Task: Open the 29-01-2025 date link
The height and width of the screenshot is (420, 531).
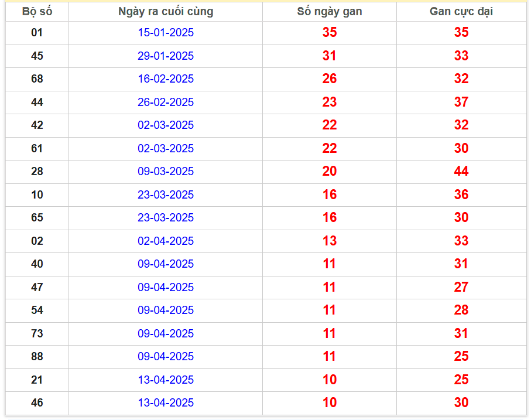Action: pos(166,56)
